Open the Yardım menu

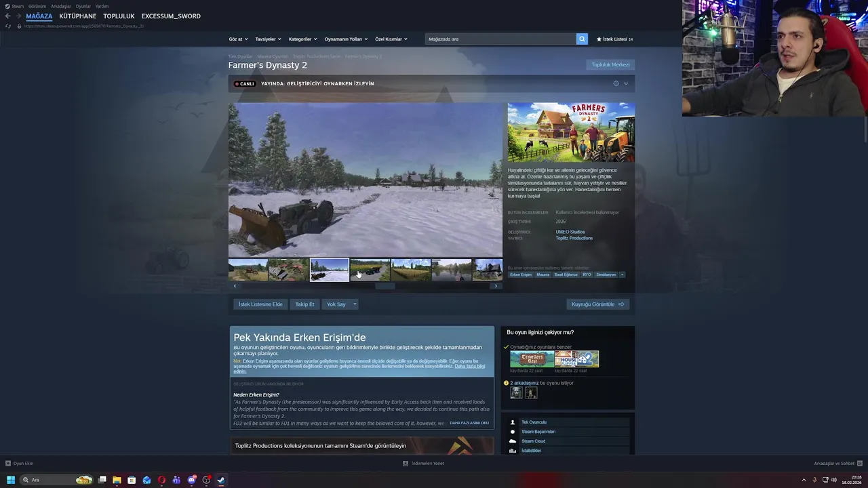102,6
